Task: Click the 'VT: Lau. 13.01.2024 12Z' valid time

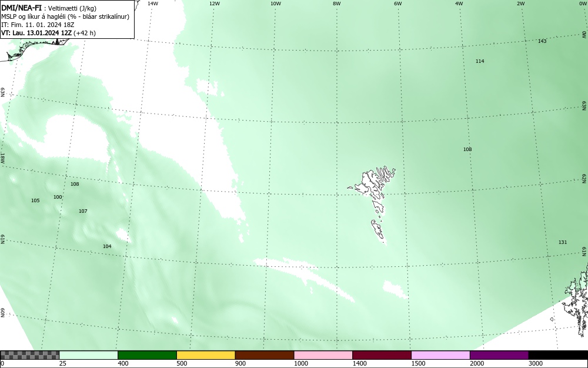Action: [36, 33]
